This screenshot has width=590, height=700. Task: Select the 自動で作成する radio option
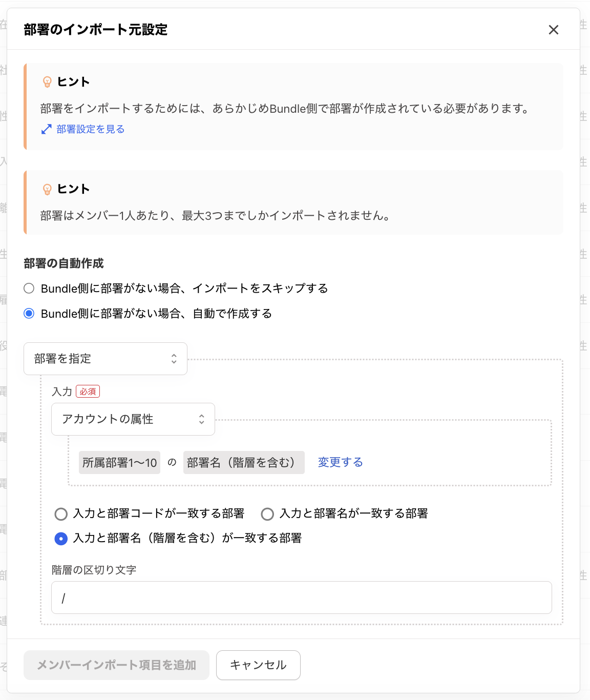29,314
